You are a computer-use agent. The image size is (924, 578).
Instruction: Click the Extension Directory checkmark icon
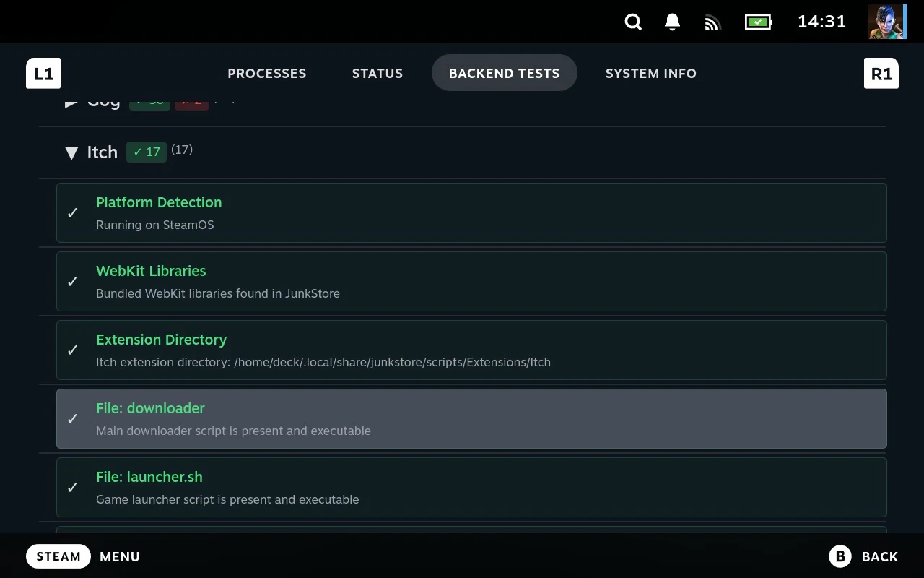click(x=73, y=350)
